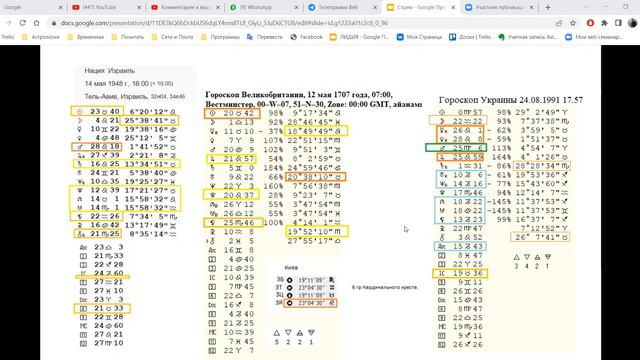Click the highlighted value 19°52'10" in Britain chart
Viewport: 640px width, 360px height.
[x=317, y=232]
